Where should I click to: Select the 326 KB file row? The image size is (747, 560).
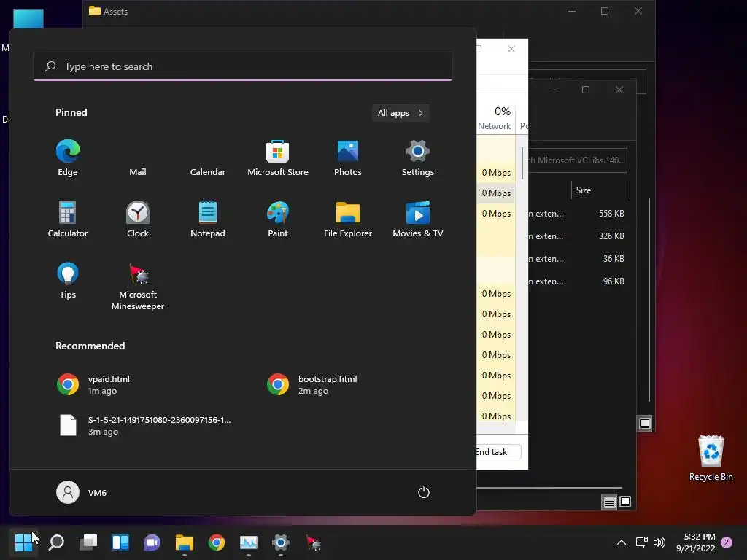click(x=578, y=236)
